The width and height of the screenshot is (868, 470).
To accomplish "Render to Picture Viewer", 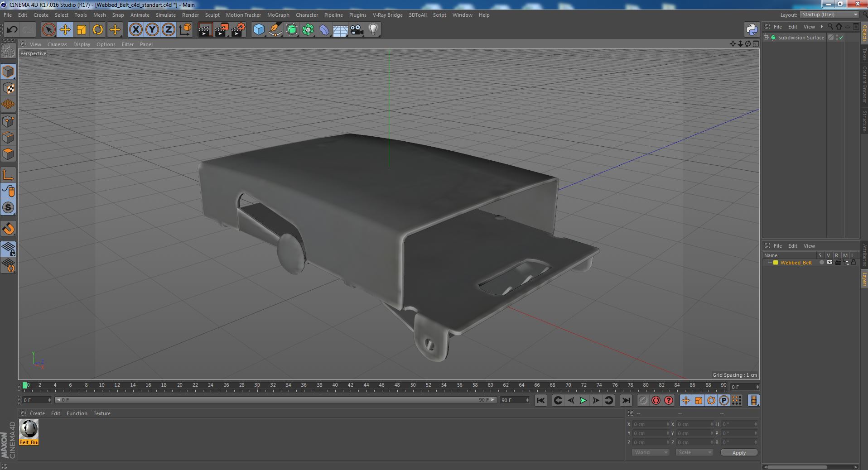I will (222, 30).
